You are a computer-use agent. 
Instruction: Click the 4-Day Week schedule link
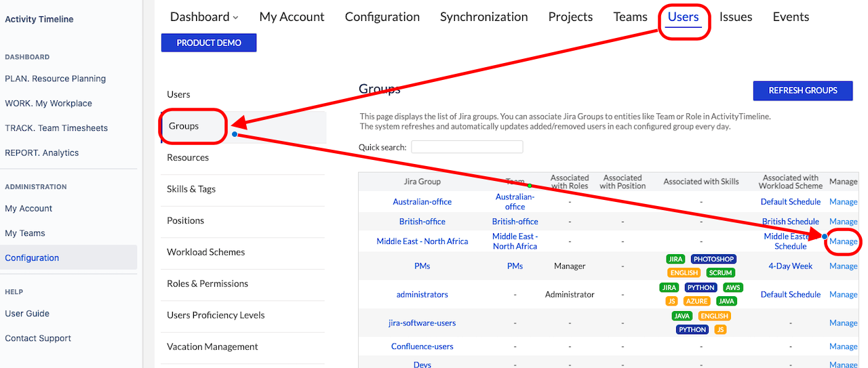pos(790,266)
